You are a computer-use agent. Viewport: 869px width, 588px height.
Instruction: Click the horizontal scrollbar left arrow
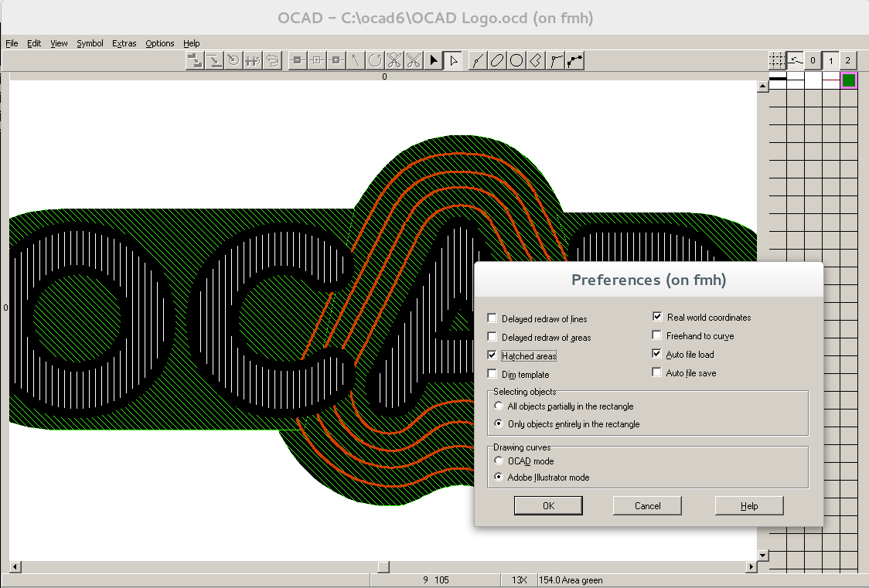[x=15, y=566]
